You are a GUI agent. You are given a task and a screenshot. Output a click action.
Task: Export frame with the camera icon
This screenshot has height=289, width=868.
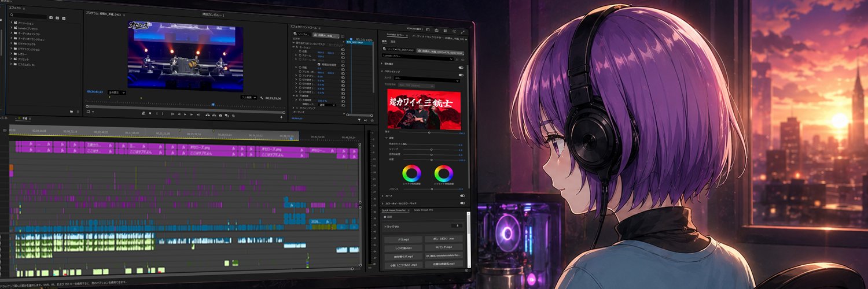pyautogui.click(x=220, y=115)
